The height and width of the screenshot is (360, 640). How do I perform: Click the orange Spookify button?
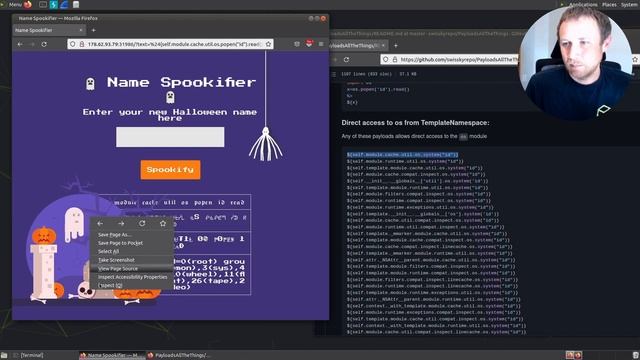170,170
